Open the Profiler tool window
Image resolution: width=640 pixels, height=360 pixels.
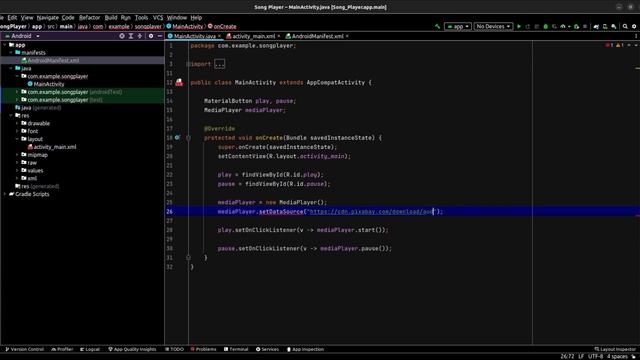[62, 349]
